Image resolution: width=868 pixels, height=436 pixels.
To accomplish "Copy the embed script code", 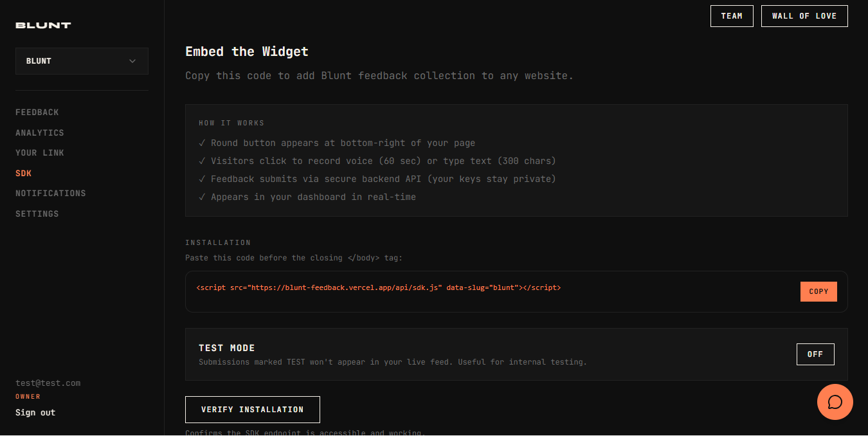I will tap(818, 291).
